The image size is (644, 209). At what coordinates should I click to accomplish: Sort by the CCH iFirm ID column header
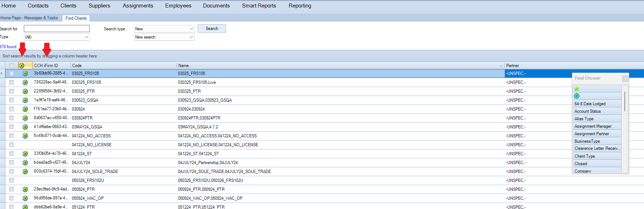pyautogui.click(x=52, y=66)
